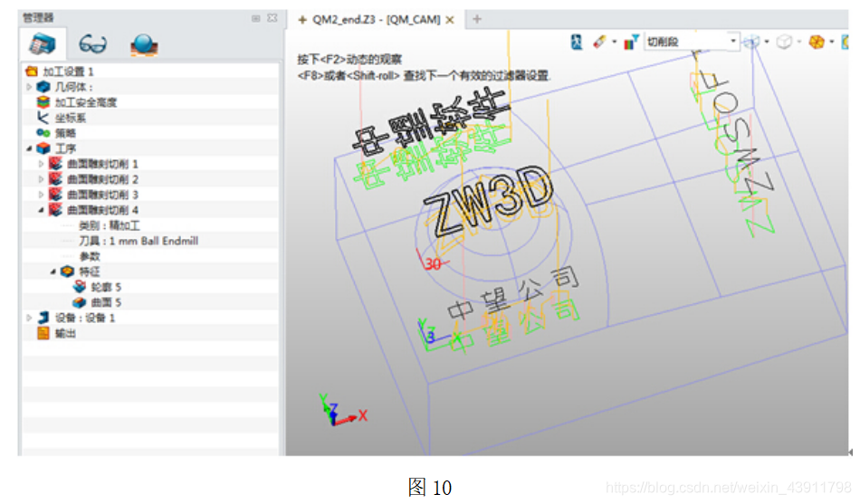This screenshot has height=504, width=860.
Task: Click the 策略 strategy gears icon
Action: pos(43,133)
